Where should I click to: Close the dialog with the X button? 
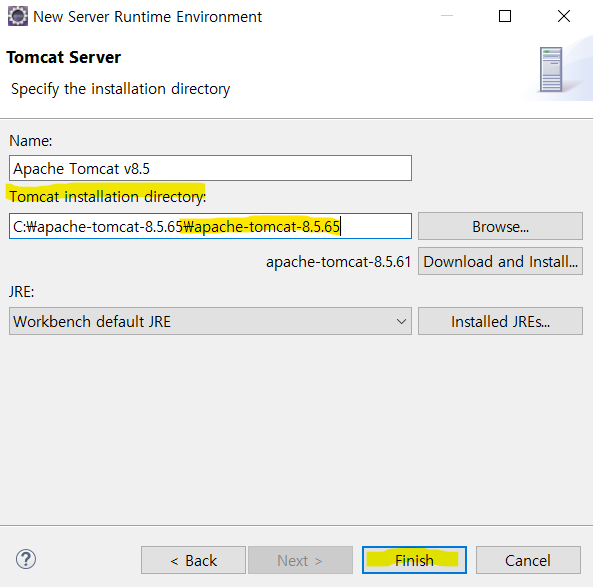coord(564,16)
